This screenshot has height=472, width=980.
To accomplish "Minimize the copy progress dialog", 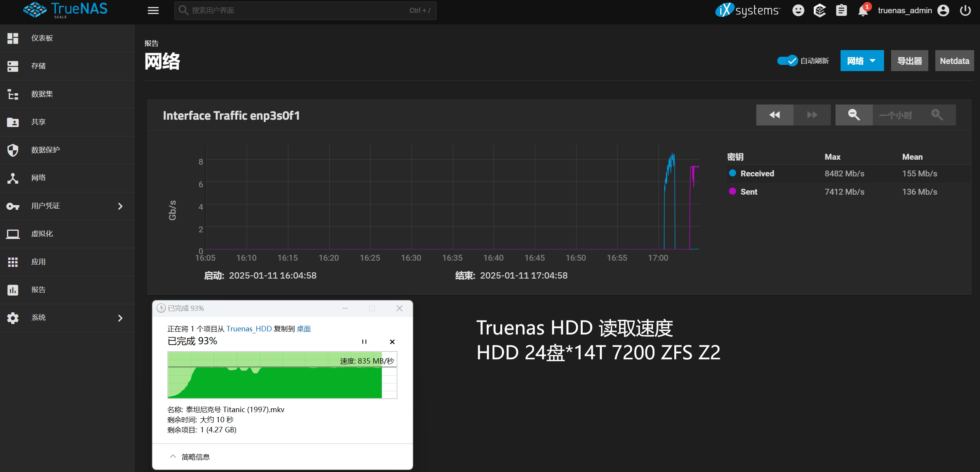I will pos(345,308).
